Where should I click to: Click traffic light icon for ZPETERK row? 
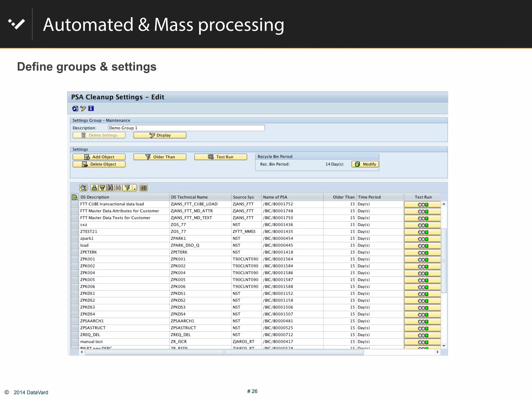click(x=422, y=252)
